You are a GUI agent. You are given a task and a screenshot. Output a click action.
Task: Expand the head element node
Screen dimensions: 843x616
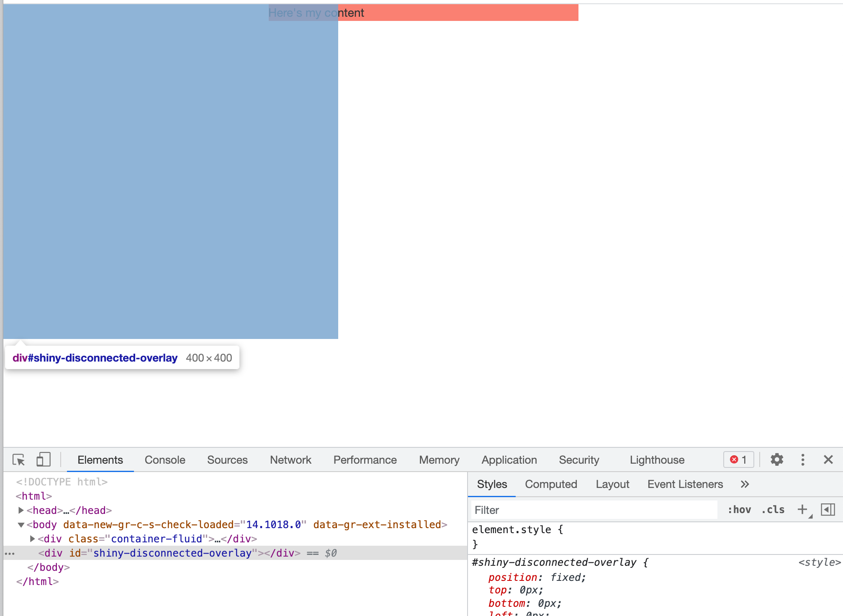21,510
